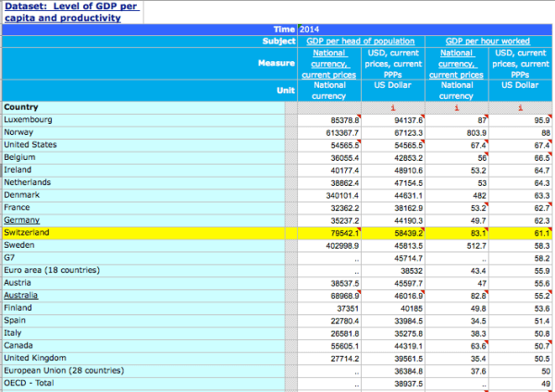The width and height of the screenshot is (555, 392).
Task: Click info icon under GDP per head national currency column
Action: 329,107
